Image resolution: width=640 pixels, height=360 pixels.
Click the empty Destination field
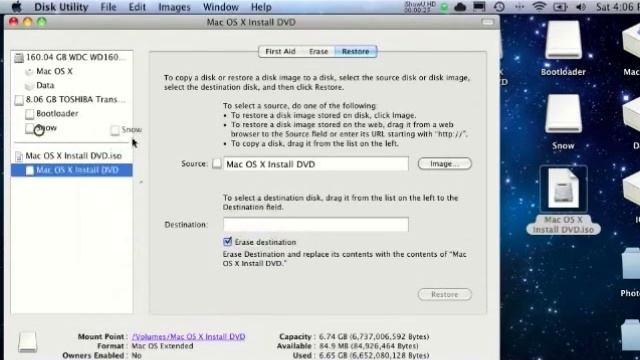click(316, 224)
